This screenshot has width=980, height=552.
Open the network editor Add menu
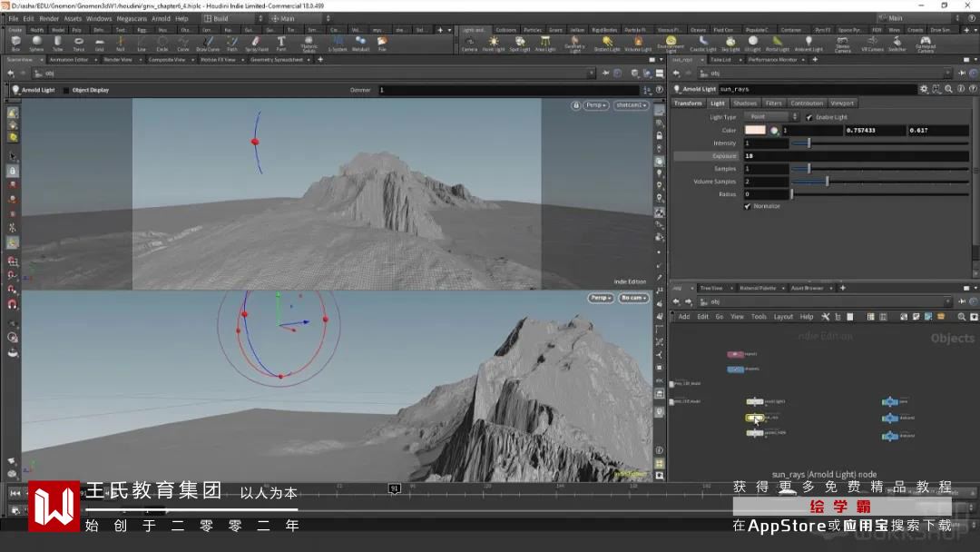(x=684, y=317)
